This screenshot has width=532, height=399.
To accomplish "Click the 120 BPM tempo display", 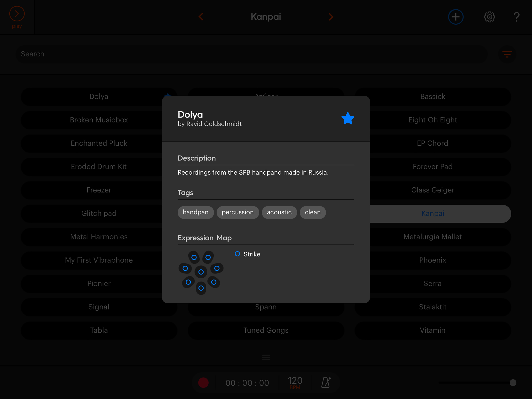I will 295,382.
